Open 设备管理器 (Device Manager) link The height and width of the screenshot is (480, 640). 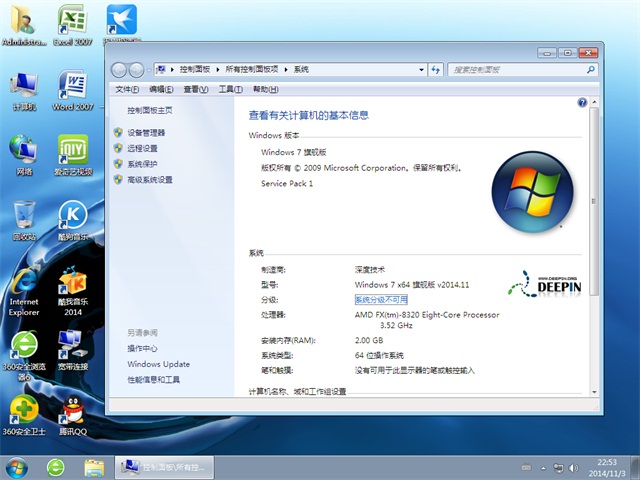pos(146,132)
